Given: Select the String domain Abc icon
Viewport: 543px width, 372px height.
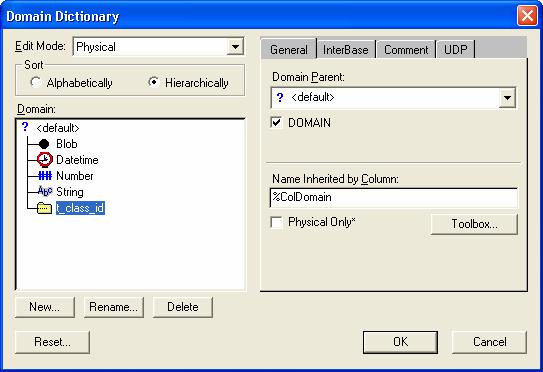Looking at the screenshot, I should click(x=45, y=192).
